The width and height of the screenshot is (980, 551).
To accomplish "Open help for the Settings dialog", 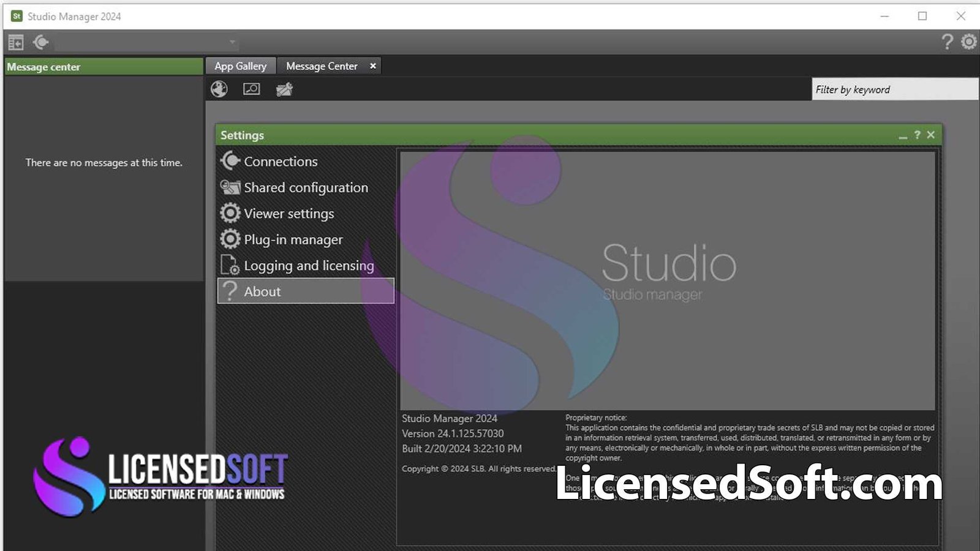I will [917, 135].
